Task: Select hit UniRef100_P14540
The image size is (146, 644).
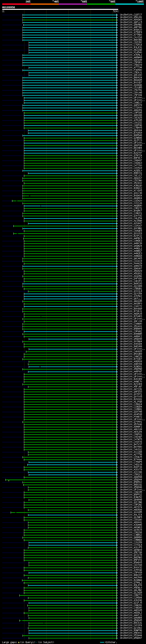Action: pos(131,53)
